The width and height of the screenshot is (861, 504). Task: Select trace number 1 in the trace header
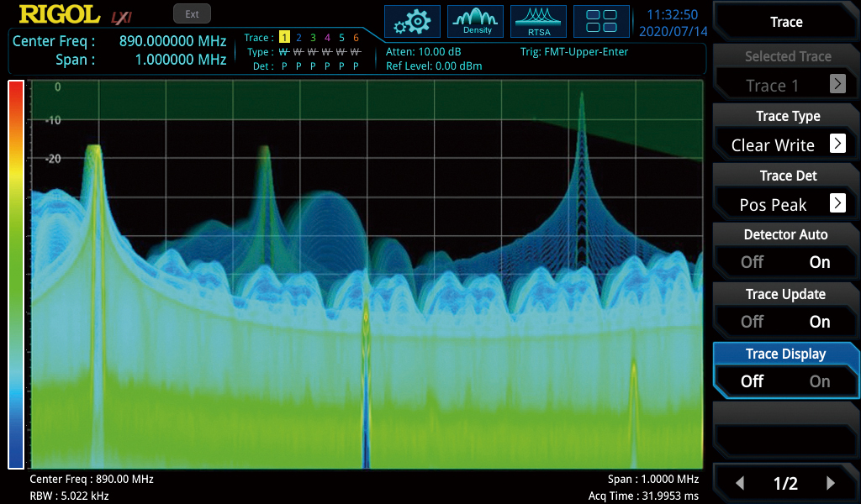pyautogui.click(x=285, y=38)
